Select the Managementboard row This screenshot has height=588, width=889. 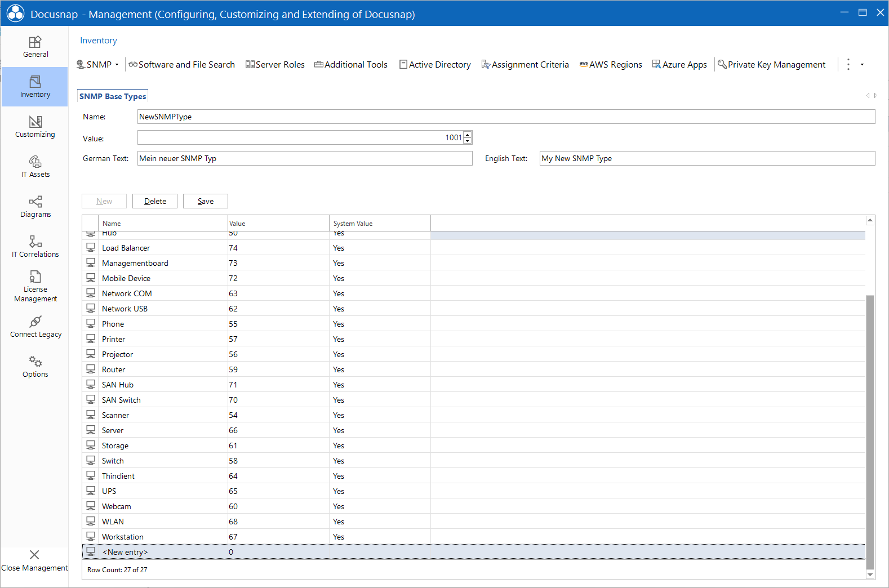click(x=474, y=262)
